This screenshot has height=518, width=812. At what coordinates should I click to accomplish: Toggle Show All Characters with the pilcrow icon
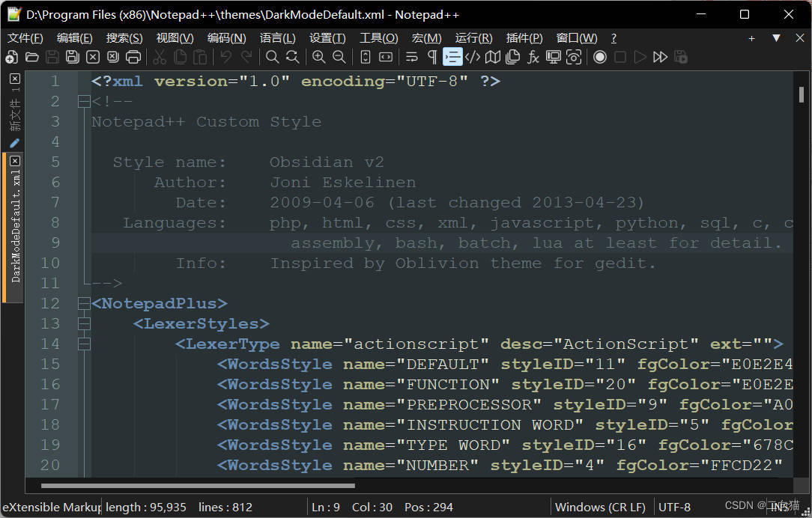[x=433, y=57]
